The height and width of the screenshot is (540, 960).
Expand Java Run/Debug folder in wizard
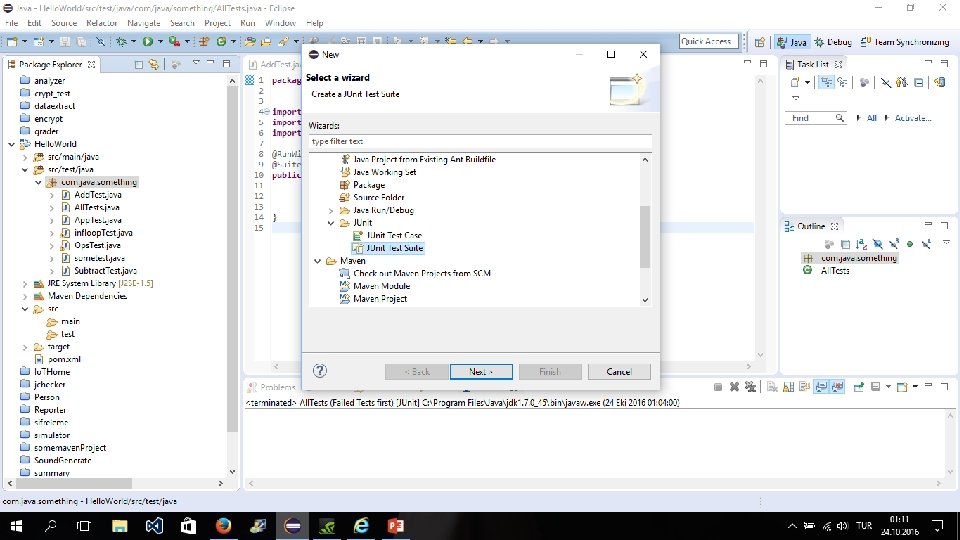point(331,211)
